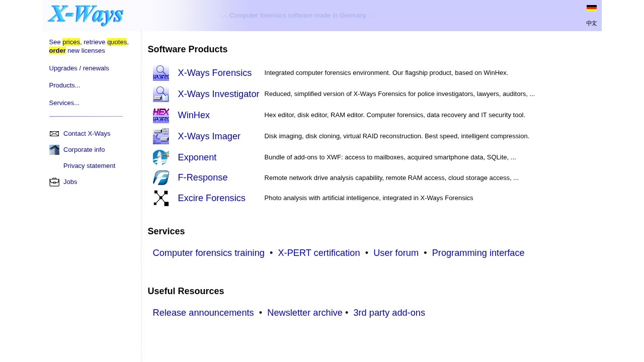View Release announcements
This screenshot has width=644, height=362.
click(x=203, y=313)
